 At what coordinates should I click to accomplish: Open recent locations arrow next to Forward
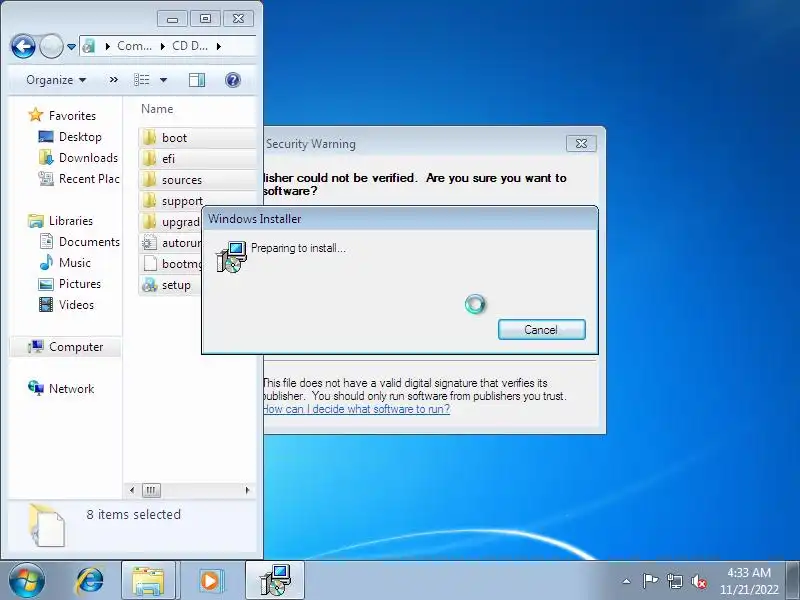[x=71, y=46]
